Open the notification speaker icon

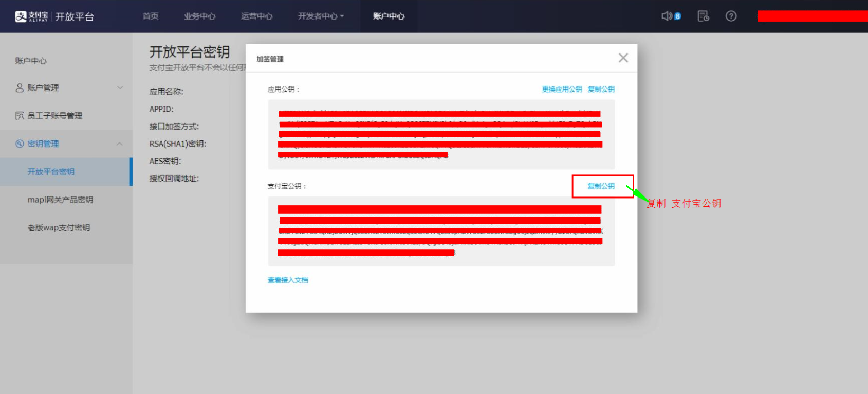667,16
